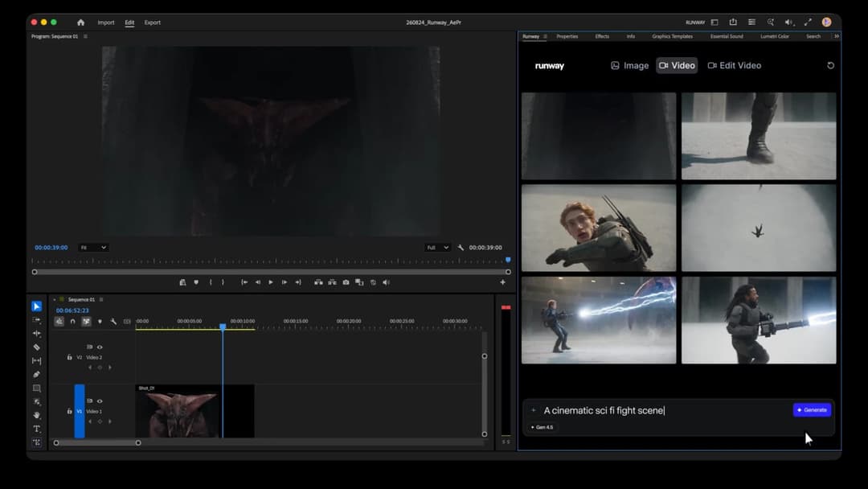Click the prompt text input field
Image resolution: width=868 pixels, height=489 pixels.
[665, 410]
